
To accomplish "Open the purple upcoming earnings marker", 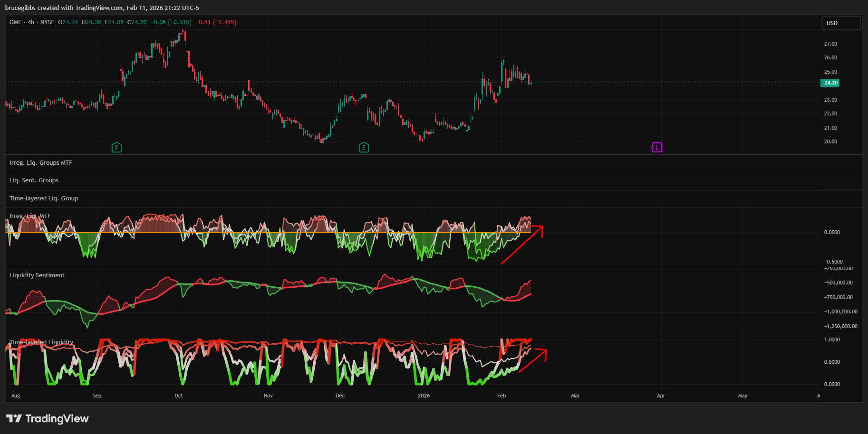I will point(656,148).
